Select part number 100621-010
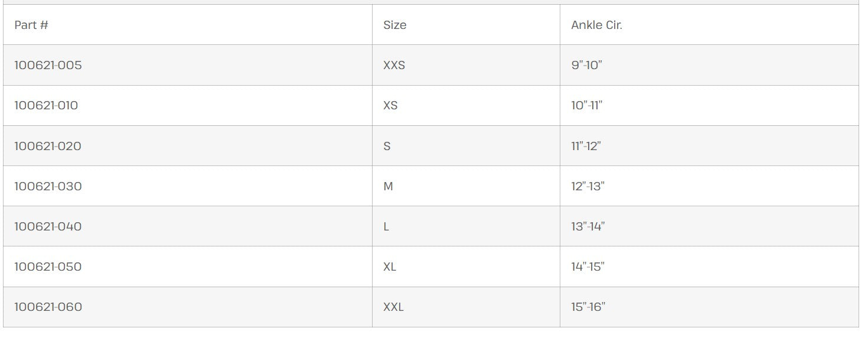The image size is (868, 341). pyautogui.click(x=46, y=106)
